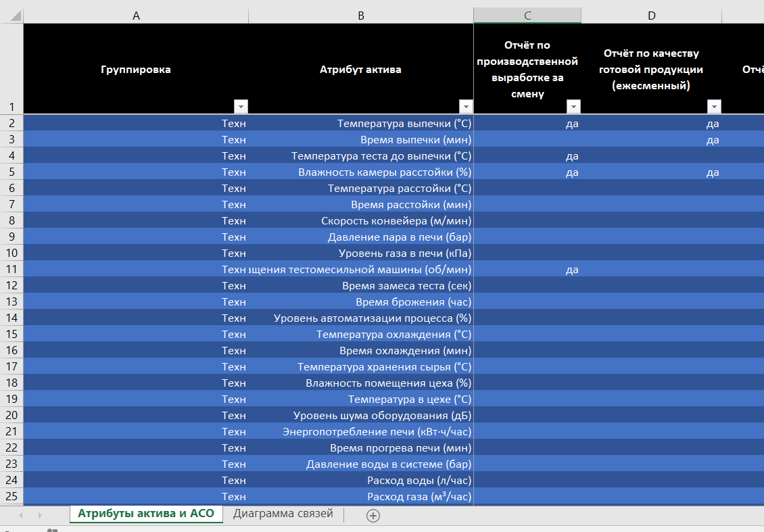764x532 pixels.
Task: Select cell Давление воды в системе (бар)
Action: [361, 464]
